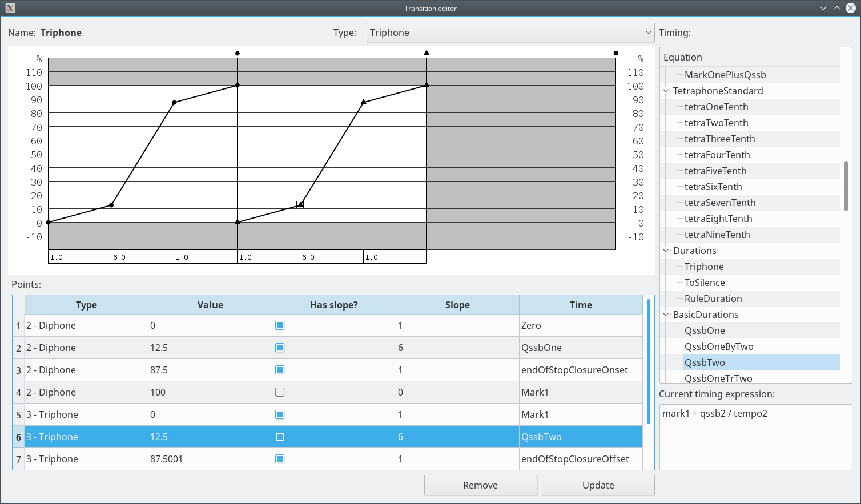This screenshot has width=861, height=504.
Task: Click the circle diphone marker above the graph
Action: point(238,53)
